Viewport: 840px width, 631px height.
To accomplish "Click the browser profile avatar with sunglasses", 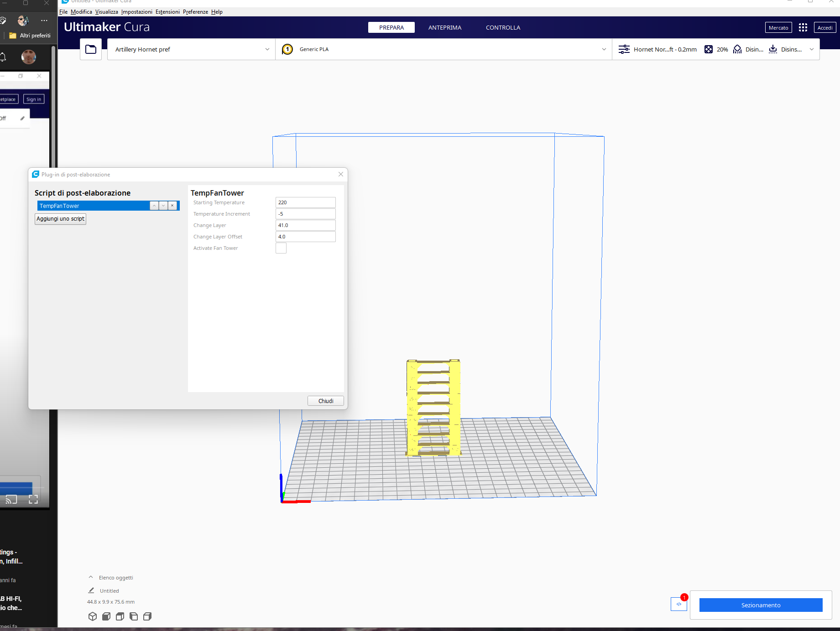I will click(23, 21).
